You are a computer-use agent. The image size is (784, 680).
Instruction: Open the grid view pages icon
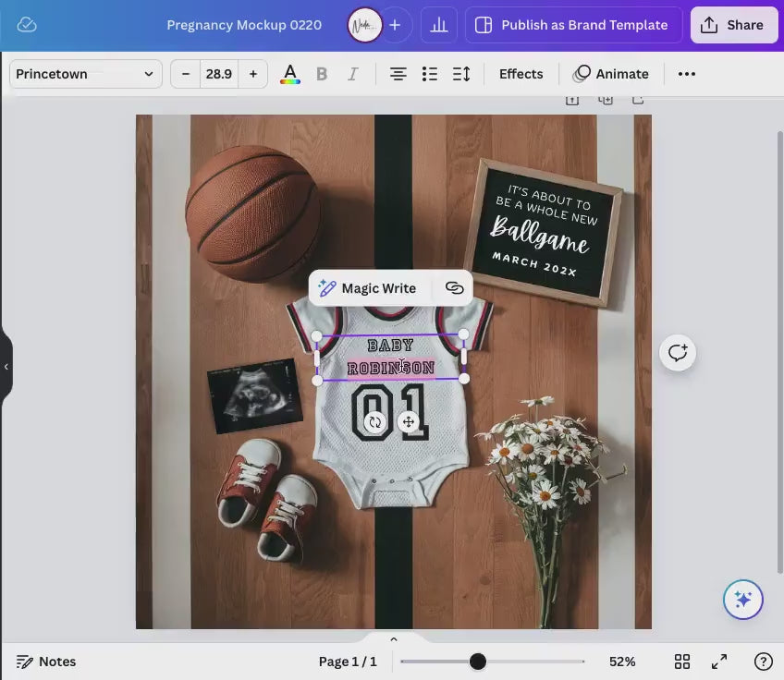[x=681, y=662]
